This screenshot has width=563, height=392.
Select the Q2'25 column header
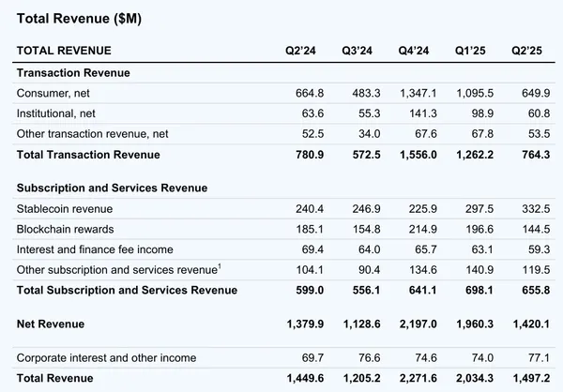click(x=528, y=51)
